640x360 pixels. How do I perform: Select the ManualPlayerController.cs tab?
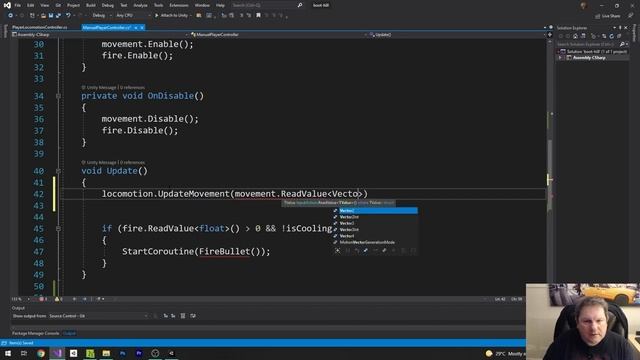[x=107, y=27]
